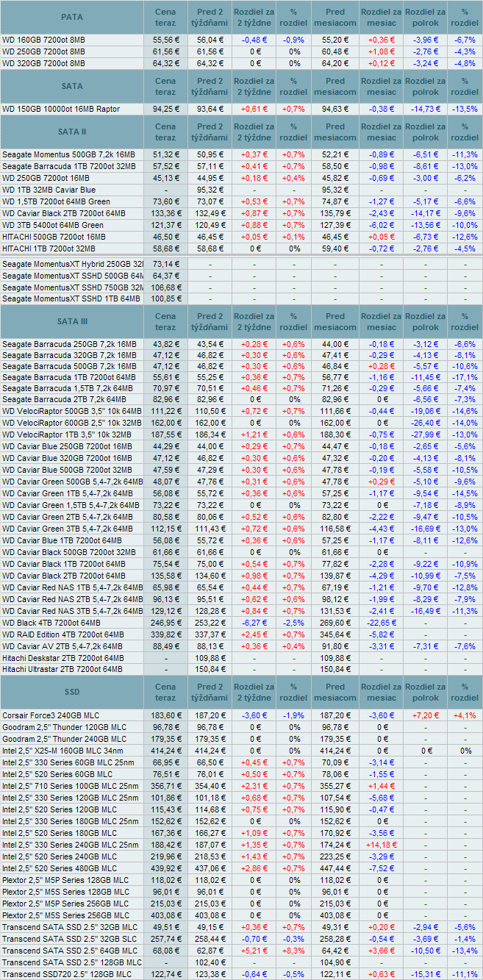Click the SATA II section header
Screen dimensions: 483x980
72,132
